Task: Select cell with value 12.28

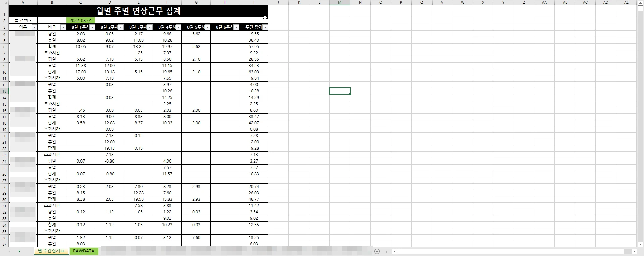Action: [138, 193]
